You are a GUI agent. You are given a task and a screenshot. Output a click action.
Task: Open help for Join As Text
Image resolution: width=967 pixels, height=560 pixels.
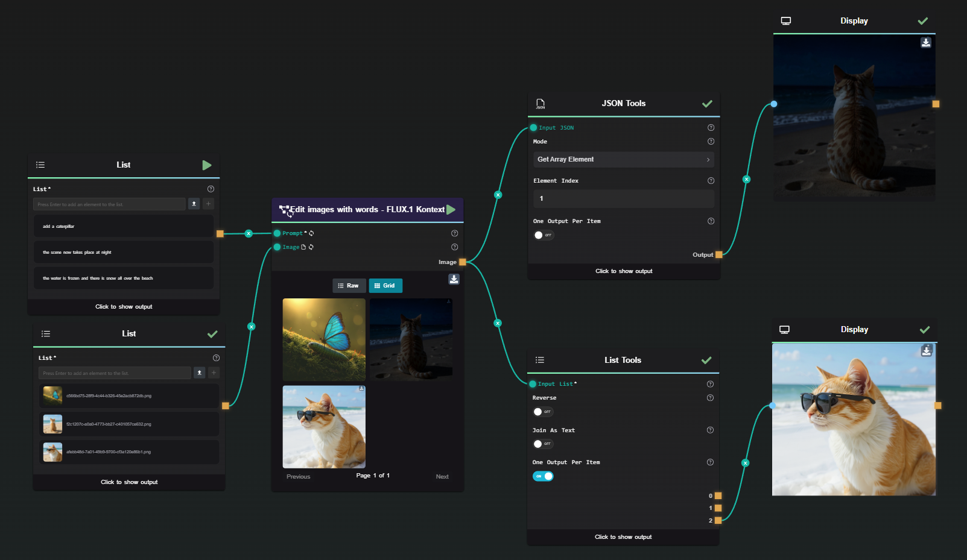(710, 430)
